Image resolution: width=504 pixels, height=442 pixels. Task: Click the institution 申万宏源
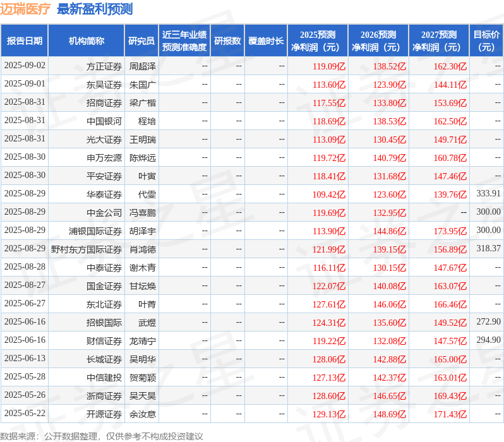coord(104,158)
